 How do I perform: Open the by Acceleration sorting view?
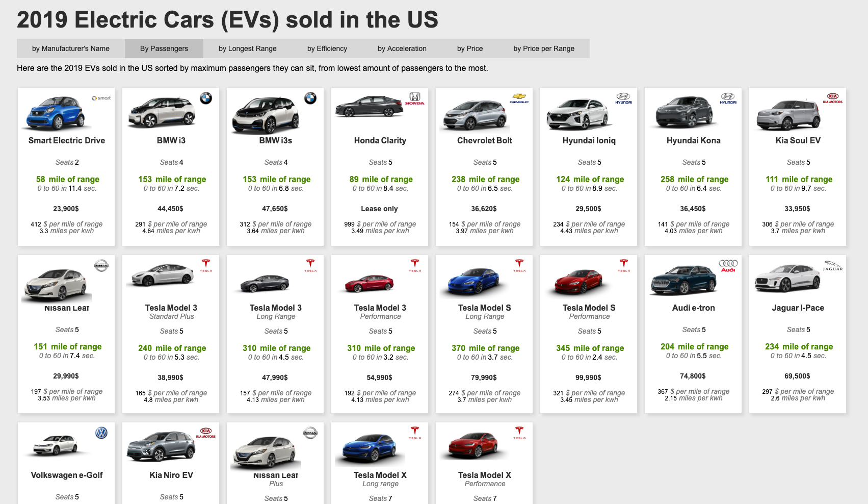click(x=402, y=48)
